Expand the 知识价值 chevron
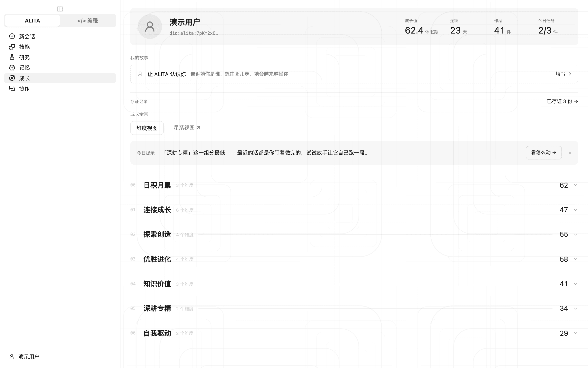Screen dimensions: 588x368 click(x=575, y=284)
